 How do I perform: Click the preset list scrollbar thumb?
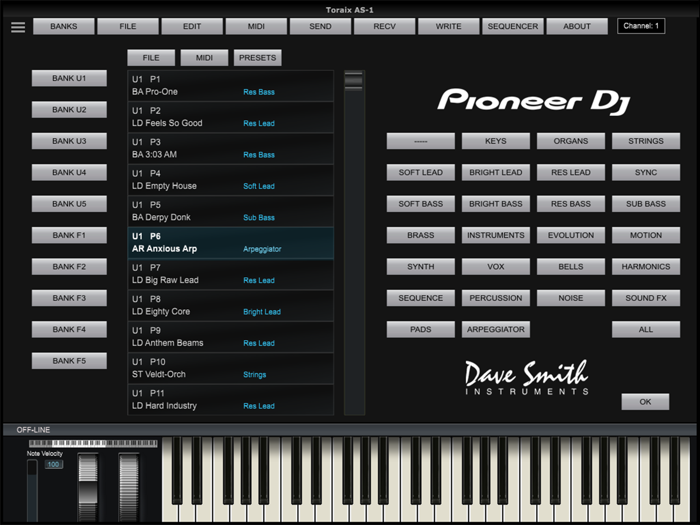tap(354, 81)
